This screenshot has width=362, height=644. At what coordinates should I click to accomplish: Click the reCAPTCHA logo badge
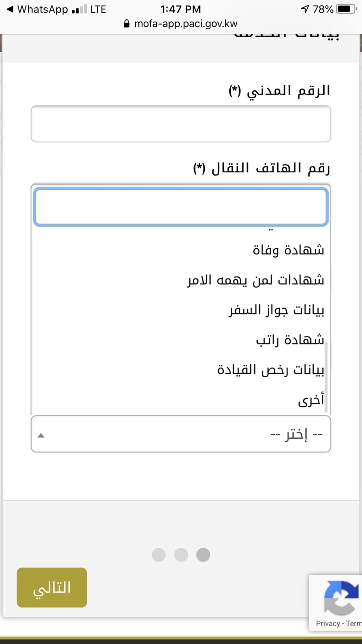341,598
